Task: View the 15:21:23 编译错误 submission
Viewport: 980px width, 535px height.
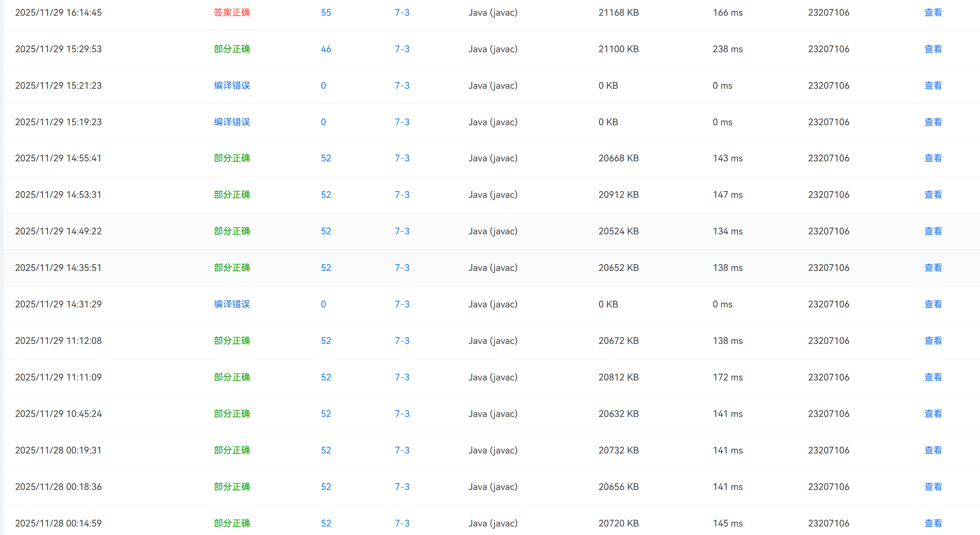Action: point(933,86)
